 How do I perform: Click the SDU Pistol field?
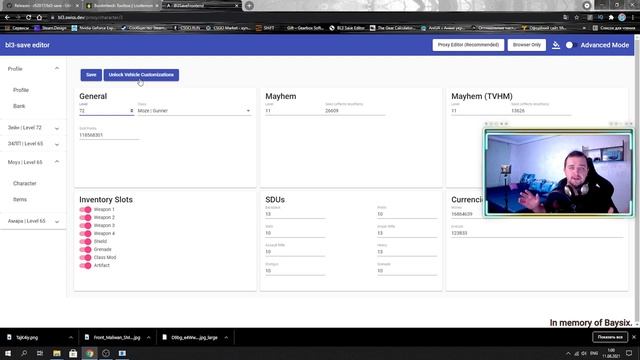coord(407,214)
